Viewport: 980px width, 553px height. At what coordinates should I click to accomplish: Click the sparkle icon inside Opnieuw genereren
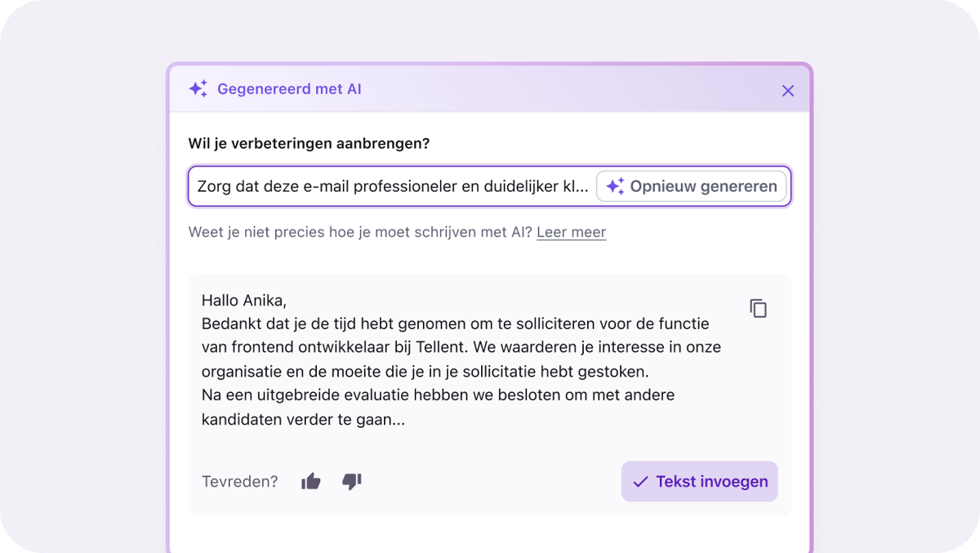coord(617,185)
